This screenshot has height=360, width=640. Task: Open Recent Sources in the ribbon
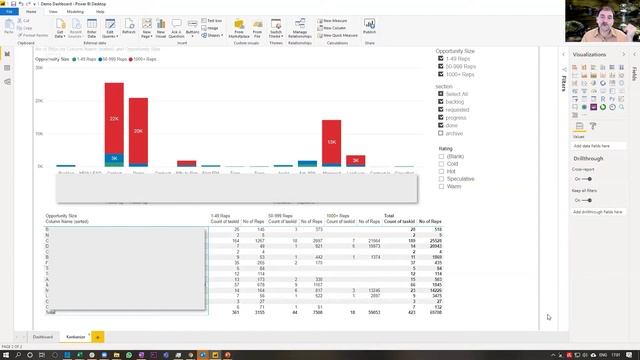76,29
